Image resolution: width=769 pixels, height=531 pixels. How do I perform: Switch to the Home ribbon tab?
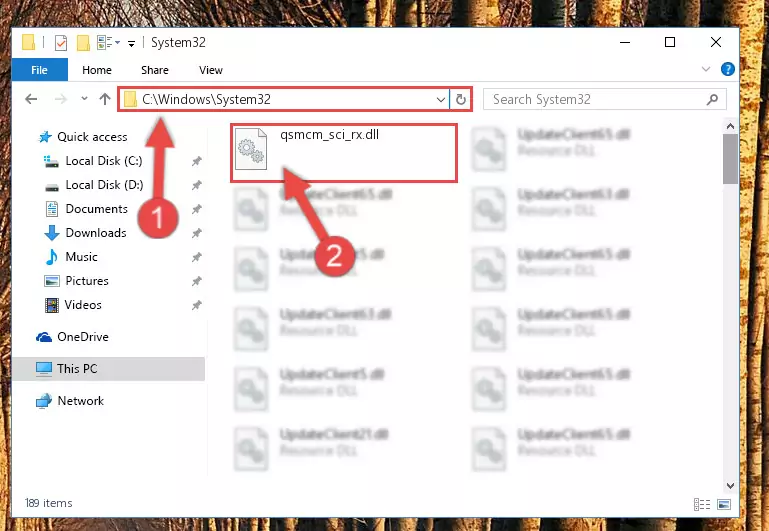(97, 70)
